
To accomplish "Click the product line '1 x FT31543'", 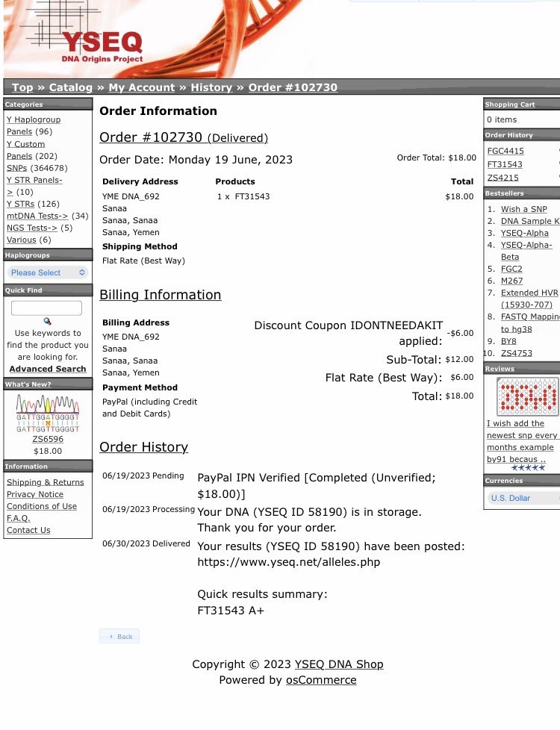I will [243, 196].
